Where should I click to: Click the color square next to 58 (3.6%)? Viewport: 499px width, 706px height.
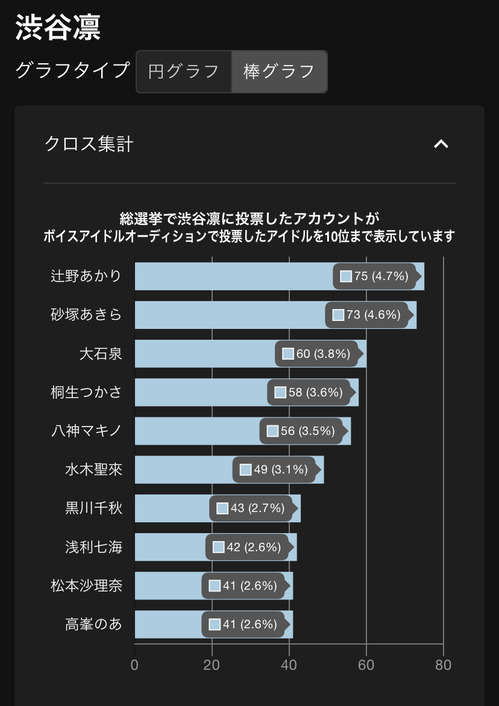[281, 392]
